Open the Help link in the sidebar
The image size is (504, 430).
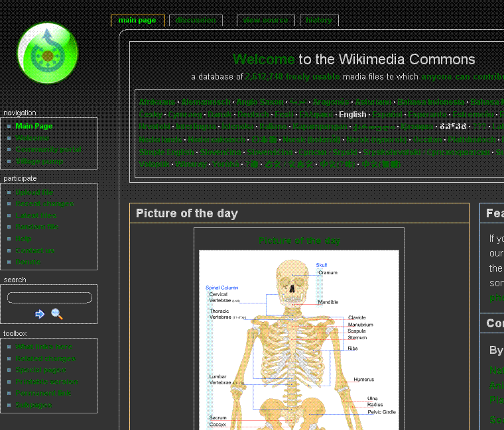(x=23, y=239)
